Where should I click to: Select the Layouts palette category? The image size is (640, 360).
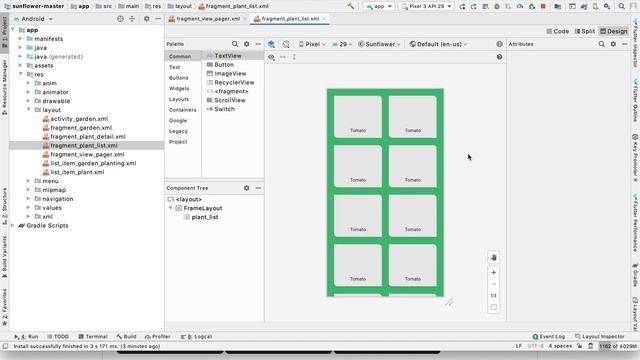[179, 99]
